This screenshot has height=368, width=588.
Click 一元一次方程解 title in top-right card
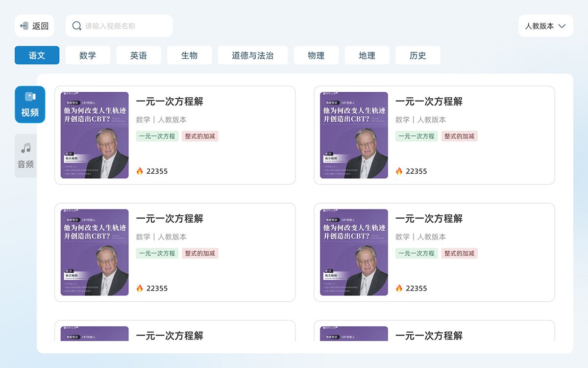coord(429,102)
